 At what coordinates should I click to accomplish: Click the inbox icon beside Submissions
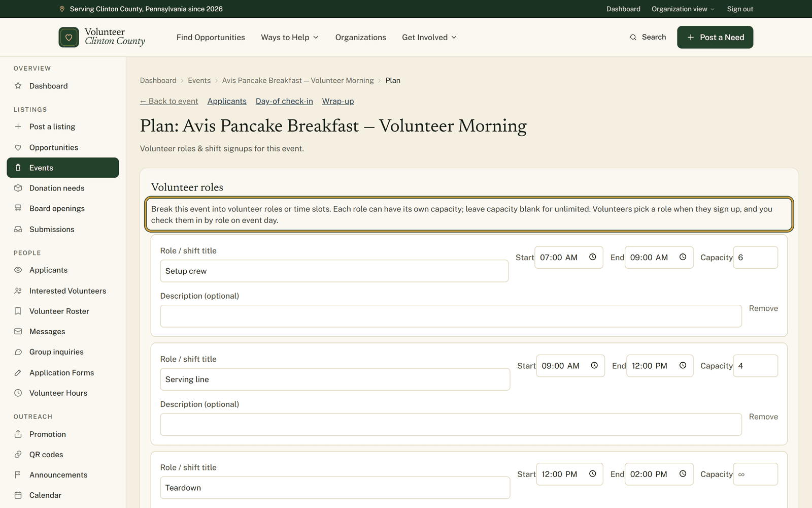(18, 229)
